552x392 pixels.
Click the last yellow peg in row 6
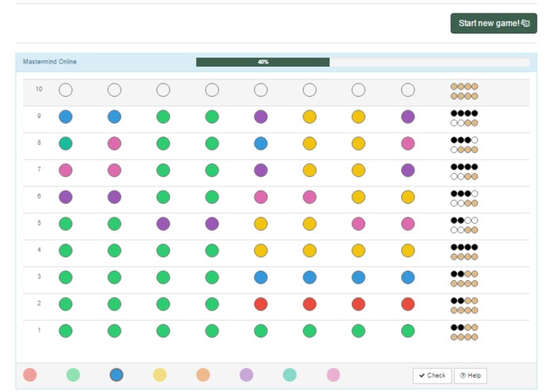[x=407, y=197]
